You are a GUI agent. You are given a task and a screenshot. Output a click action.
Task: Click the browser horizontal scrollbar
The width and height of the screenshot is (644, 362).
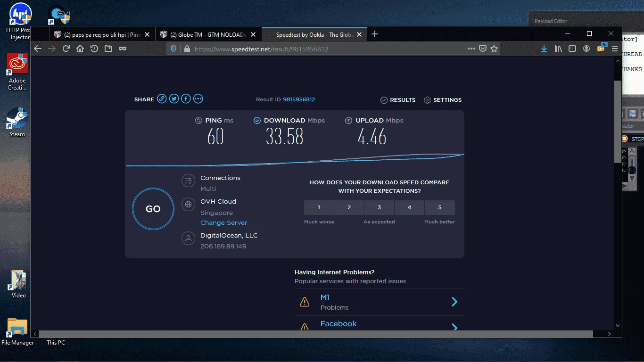click(x=316, y=334)
